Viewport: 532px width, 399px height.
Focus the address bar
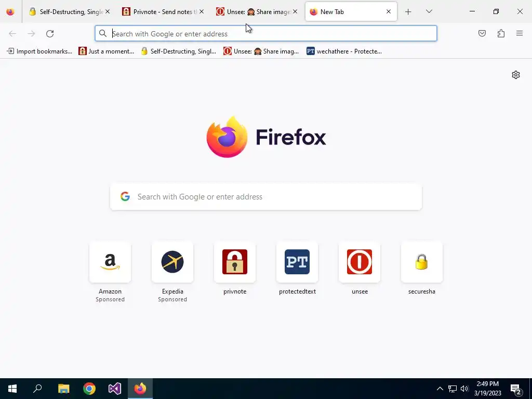tap(265, 34)
